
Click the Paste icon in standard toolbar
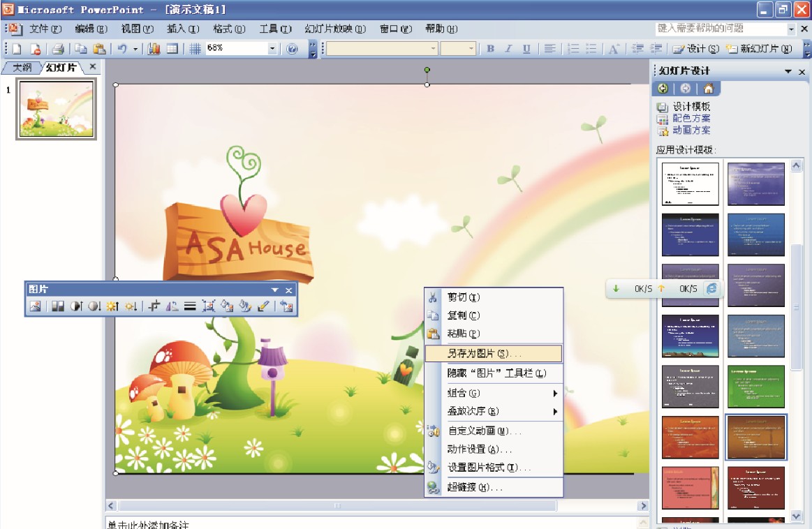pyautogui.click(x=99, y=49)
